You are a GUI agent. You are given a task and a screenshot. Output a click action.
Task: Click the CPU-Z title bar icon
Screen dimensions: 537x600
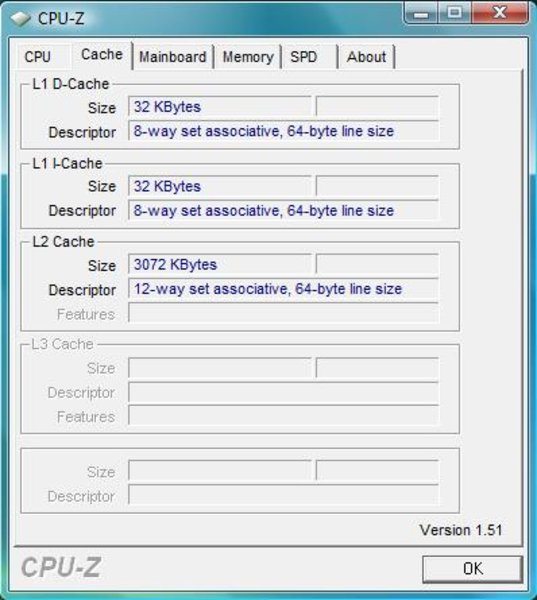(x=20, y=18)
